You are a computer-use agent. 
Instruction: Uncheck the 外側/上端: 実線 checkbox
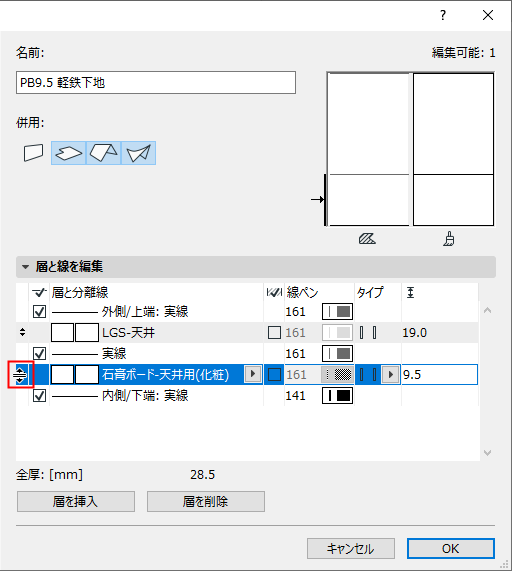[39, 312]
